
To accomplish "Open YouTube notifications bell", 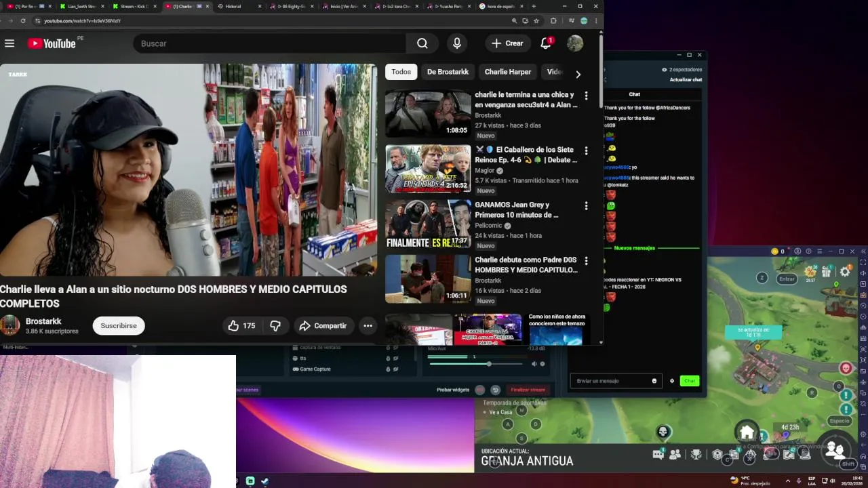I will tap(546, 43).
